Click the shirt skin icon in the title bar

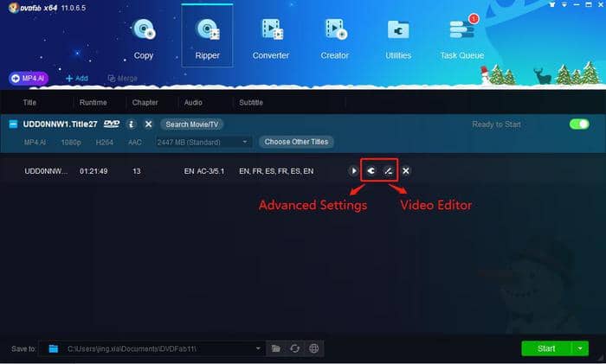click(x=552, y=4)
